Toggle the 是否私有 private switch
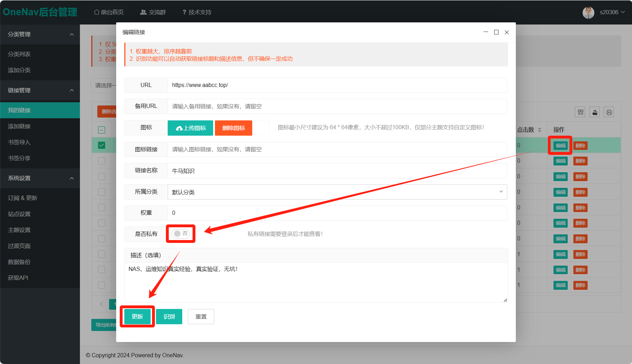 180,234
